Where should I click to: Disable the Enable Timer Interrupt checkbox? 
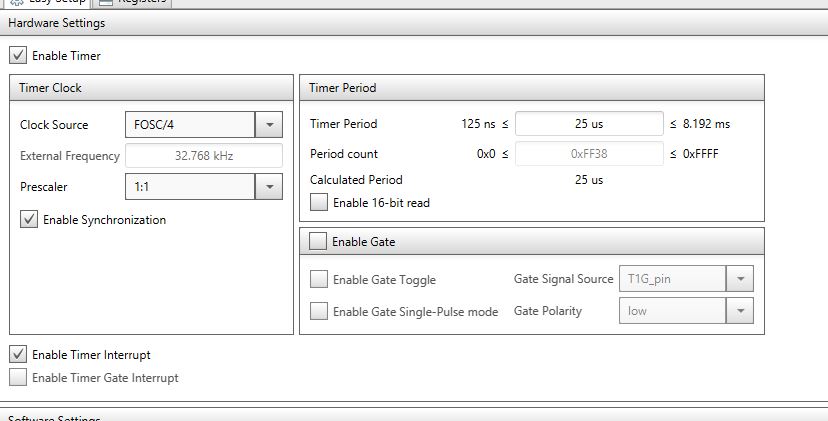click(18, 354)
